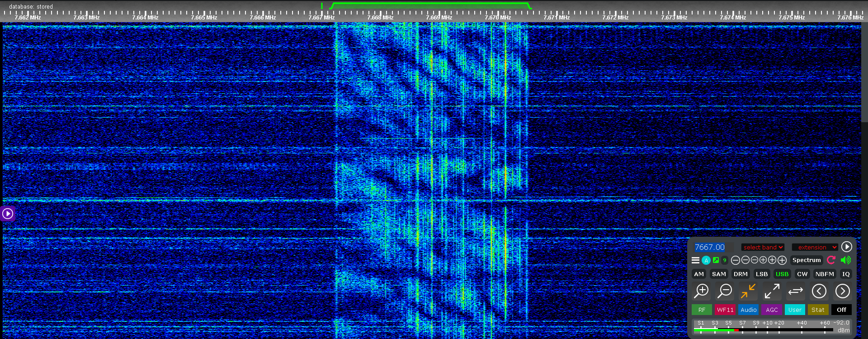Open the RF tab
The width and height of the screenshot is (868, 339).
point(702,310)
